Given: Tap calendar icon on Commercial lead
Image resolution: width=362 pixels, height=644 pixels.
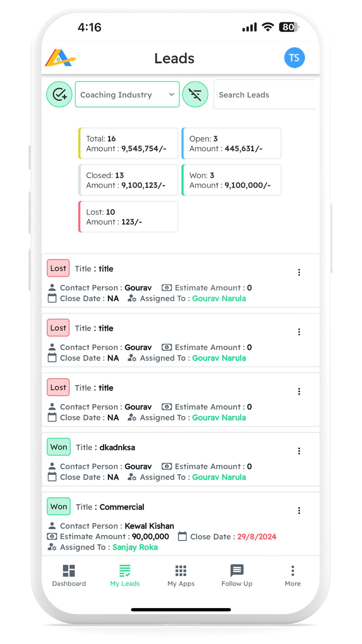Looking at the screenshot, I should [x=182, y=536].
